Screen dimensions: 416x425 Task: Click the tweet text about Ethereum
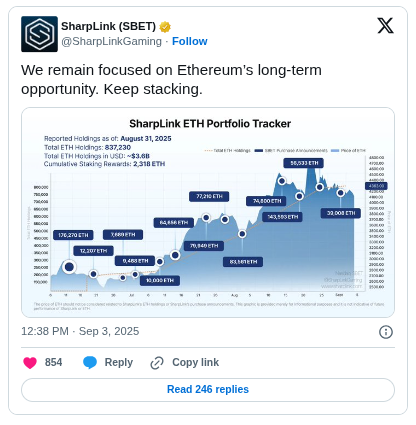pos(171,80)
